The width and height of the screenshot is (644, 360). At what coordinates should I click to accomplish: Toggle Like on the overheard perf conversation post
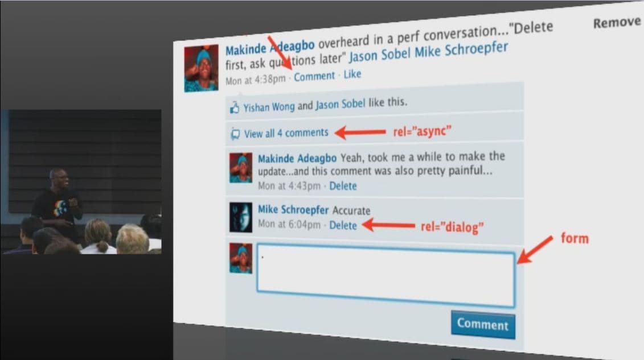click(352, 74)
